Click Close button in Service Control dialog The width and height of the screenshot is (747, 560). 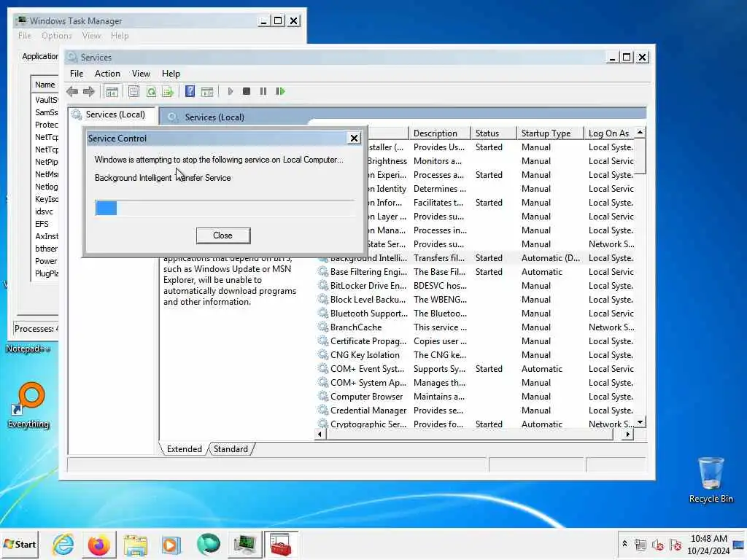[x=223, y=236]
